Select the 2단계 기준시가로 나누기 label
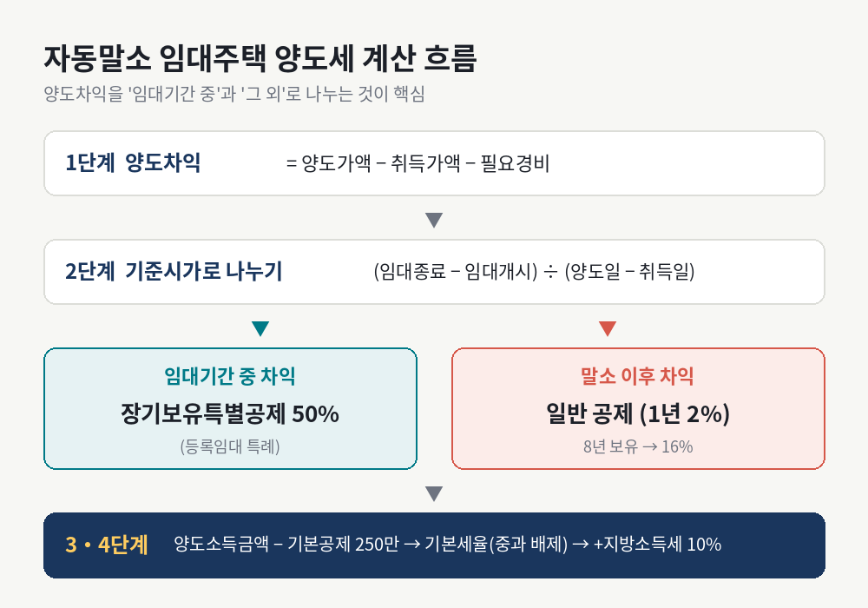 click(x=174, y=271)
